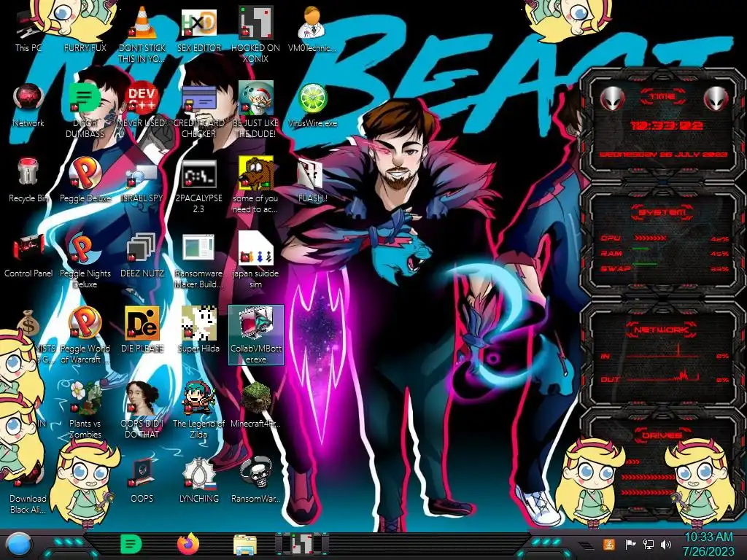Open OOPS DID I DO THAT portrait icon

[142, 411]
